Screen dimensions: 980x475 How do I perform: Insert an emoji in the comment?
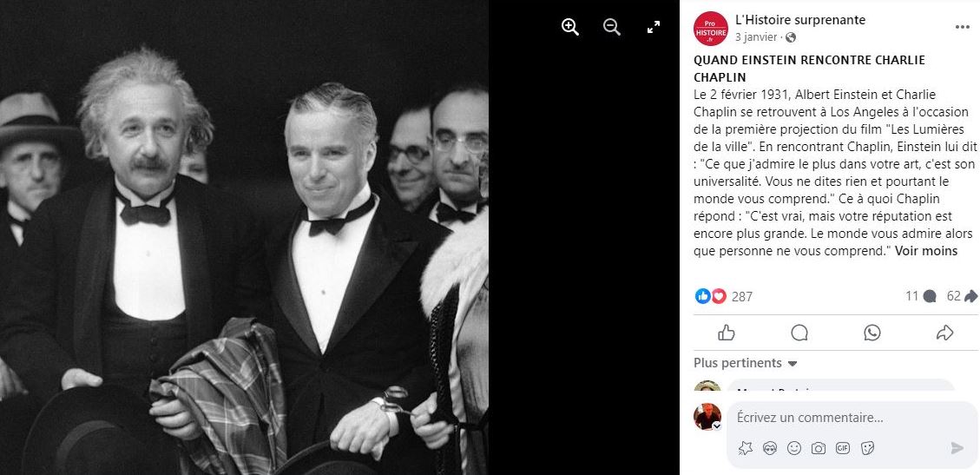click(793, 448)
